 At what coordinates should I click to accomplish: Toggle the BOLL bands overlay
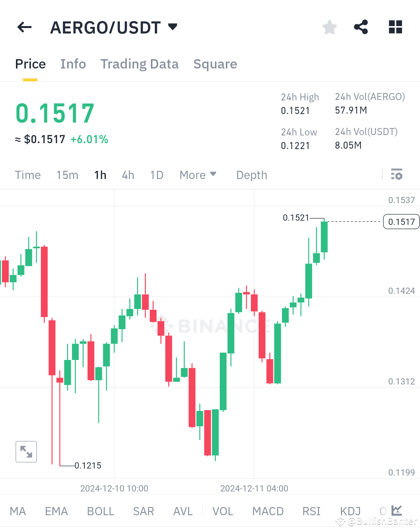pyautogui.click(x=100, y=511)
